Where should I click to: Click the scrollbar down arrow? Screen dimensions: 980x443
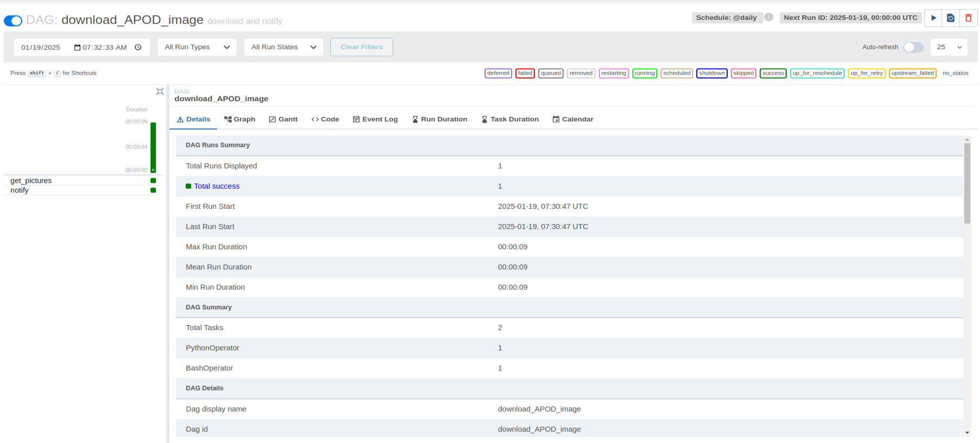(967, 433)
